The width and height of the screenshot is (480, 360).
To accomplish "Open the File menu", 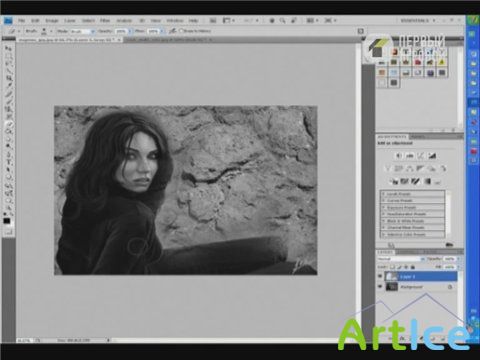I will coord(21,21).
